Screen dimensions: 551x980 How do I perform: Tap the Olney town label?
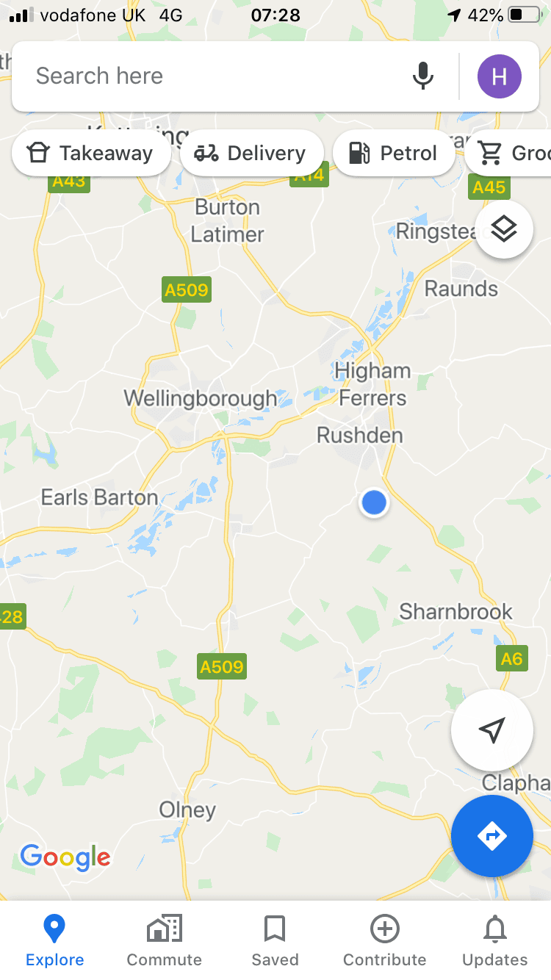coord(188,810)
